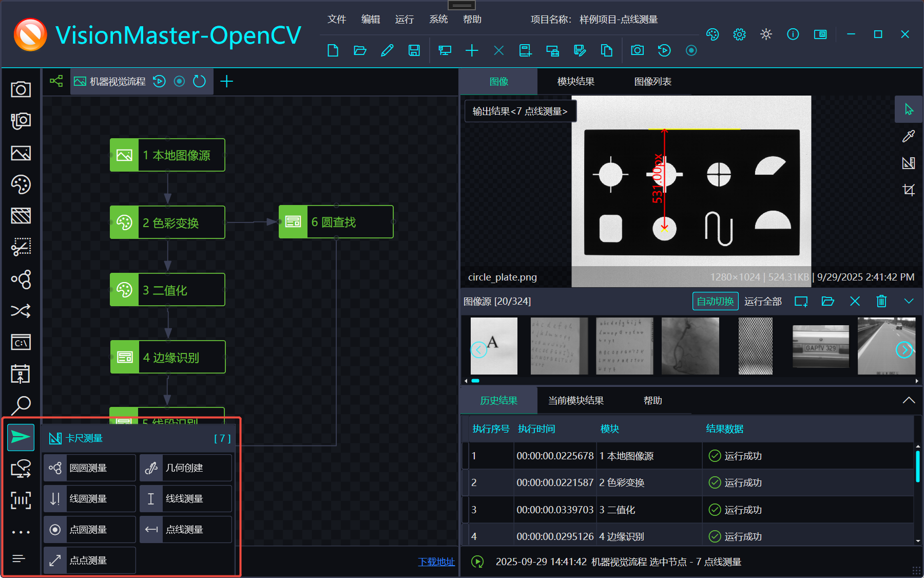Add the 线线测量 module
The height and width of the screenshot is (578, 924).
click(186, 498)
